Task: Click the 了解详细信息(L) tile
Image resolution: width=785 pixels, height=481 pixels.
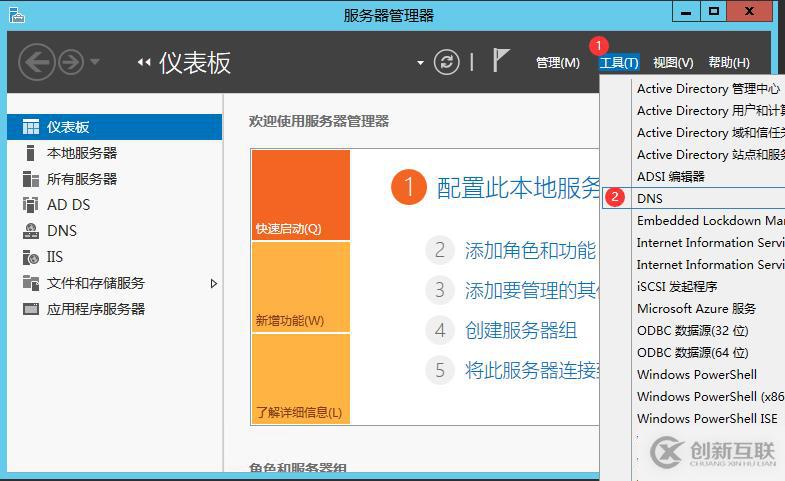Action: tap(301, 379)
